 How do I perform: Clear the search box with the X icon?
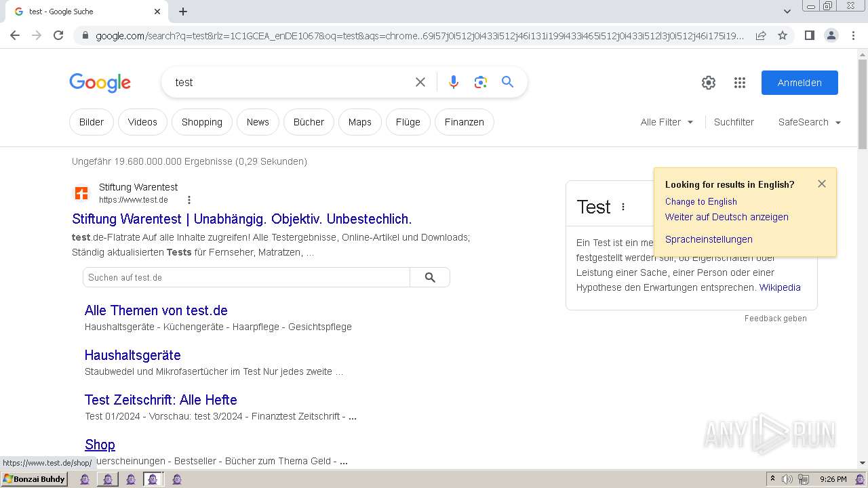pos(420,82)
